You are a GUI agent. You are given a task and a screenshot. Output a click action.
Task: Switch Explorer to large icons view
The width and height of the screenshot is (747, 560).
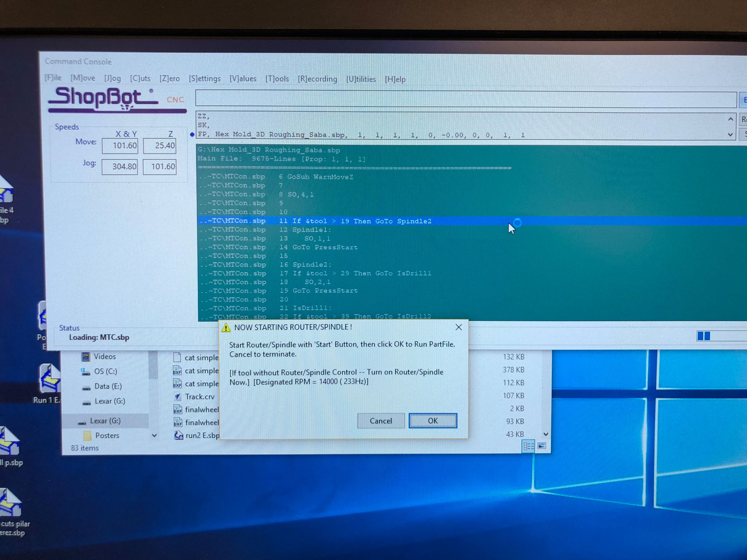pos(542,446)
